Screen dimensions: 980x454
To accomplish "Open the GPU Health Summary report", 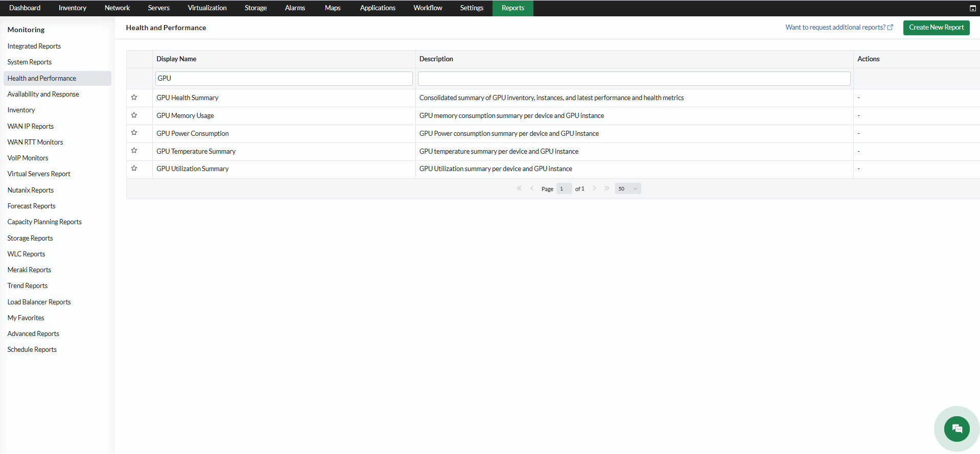I will tap(188, 98).
